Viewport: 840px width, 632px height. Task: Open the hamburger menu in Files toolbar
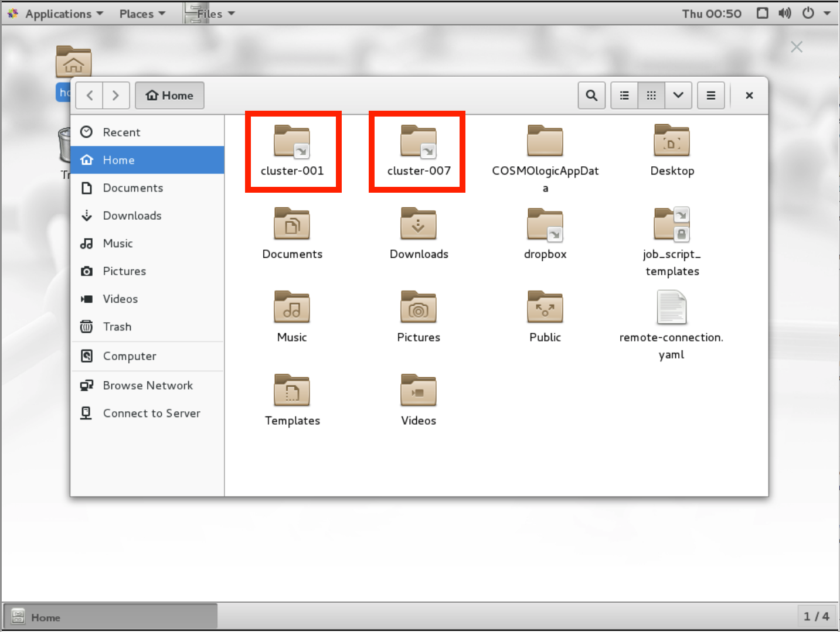coord(711,95)
